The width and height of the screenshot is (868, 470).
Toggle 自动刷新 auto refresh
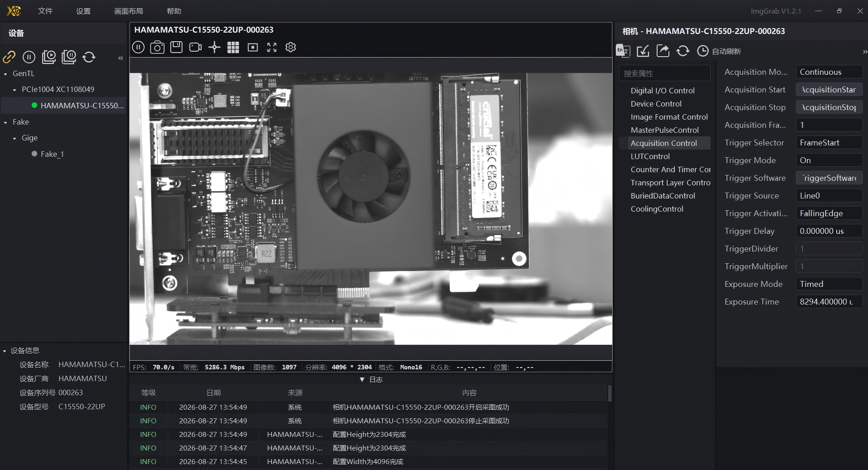719,51
